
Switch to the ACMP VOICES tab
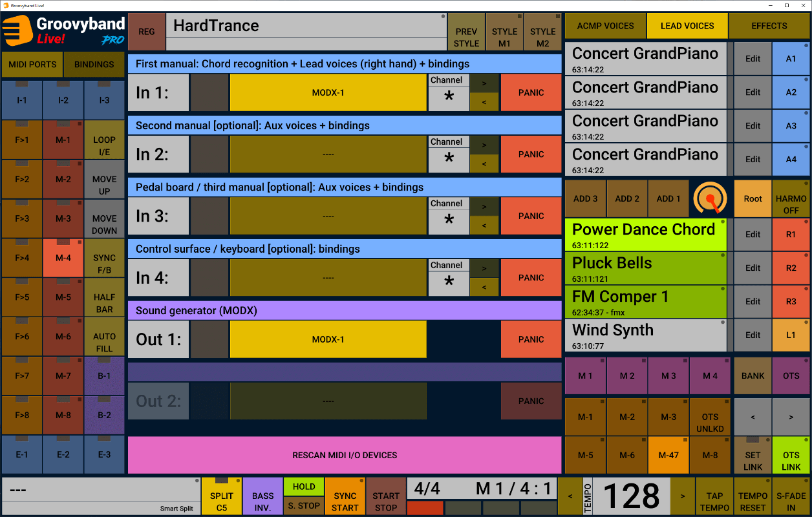[605, 26]
